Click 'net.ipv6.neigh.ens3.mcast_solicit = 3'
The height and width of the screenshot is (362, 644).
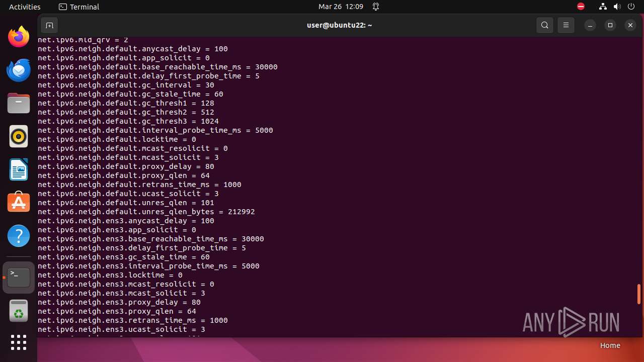coord(121,293)
